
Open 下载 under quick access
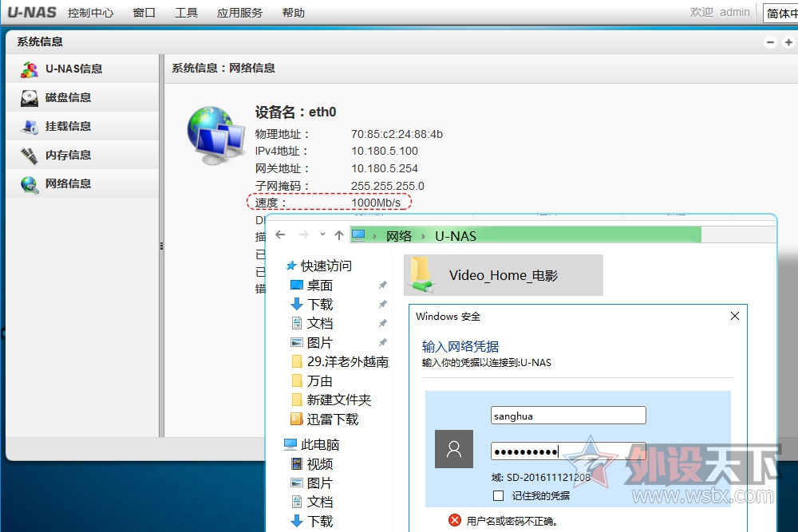pos(320,304)
